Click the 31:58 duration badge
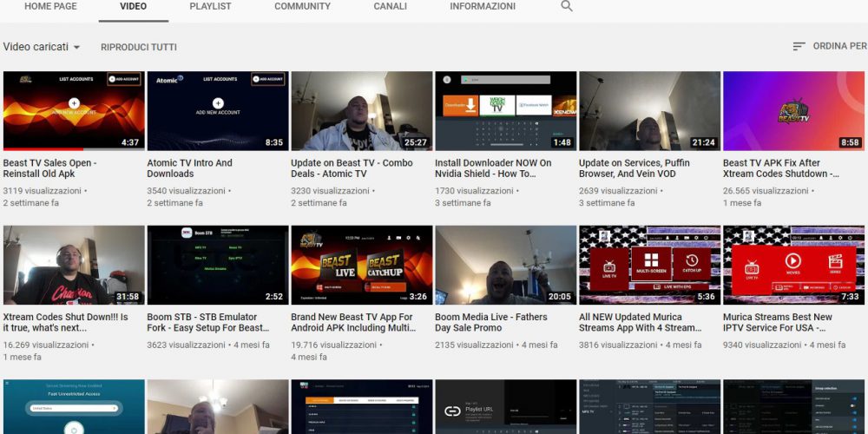Viewport: 868px width, 434px height. pyautogui.click(x=128, y=296)
